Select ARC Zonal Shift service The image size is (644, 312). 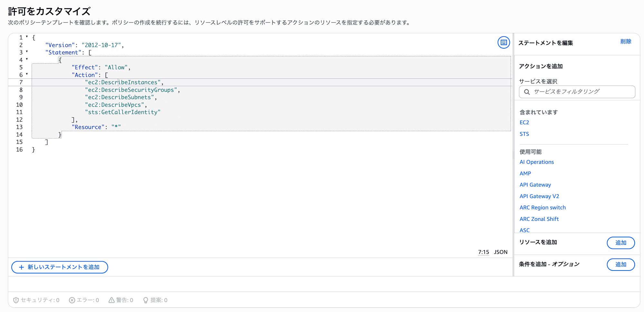(539, 219)
